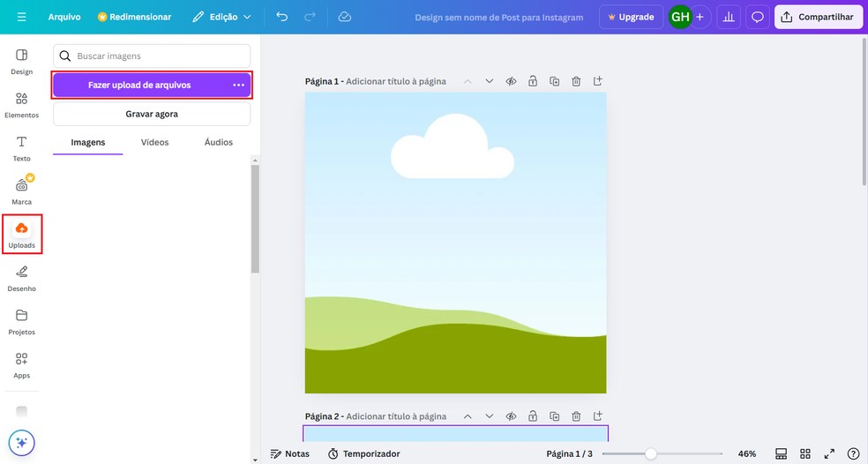Open the Arquivo menu
Image resolution: width=868 pixels, height=464 pixels.
coord(64,17)
